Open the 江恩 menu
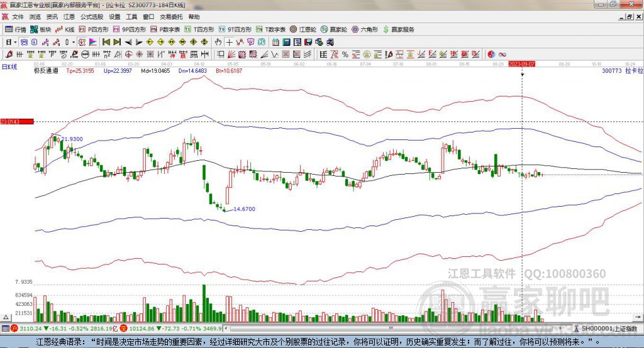Screen dimensions: 644x348 pyautogui.click(x=69, y=17)
